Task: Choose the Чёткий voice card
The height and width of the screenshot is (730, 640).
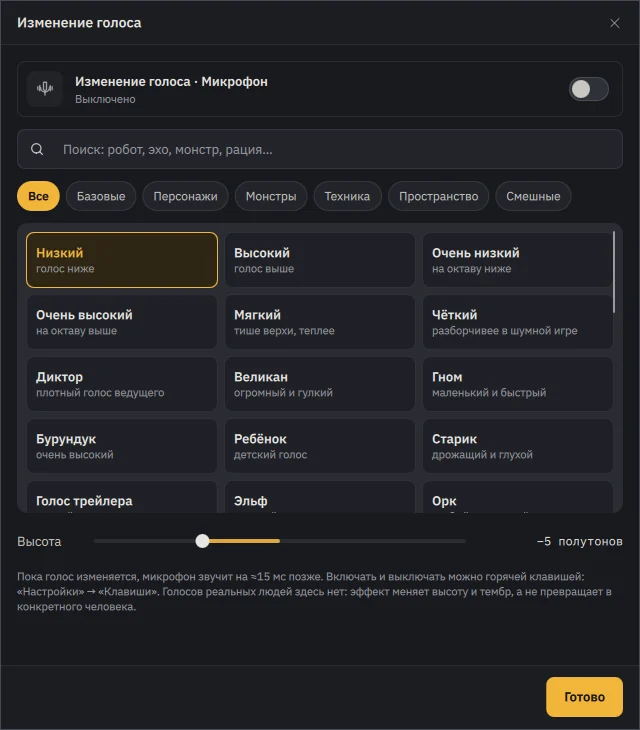Action: click(517, 322)
